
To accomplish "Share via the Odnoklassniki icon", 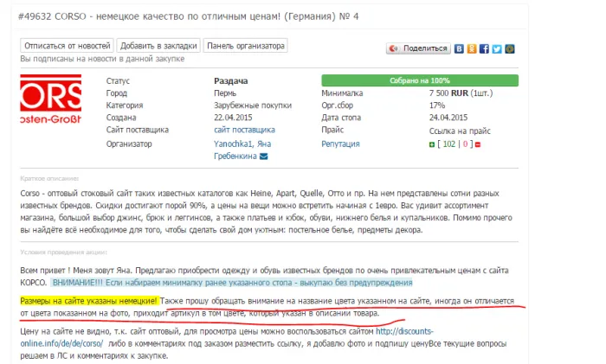I will tap(472, 48).
